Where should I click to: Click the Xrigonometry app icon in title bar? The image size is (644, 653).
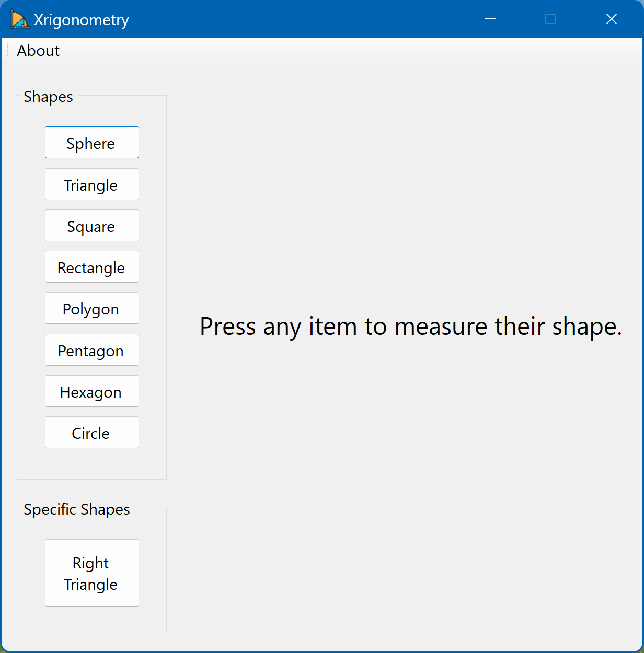19,19
